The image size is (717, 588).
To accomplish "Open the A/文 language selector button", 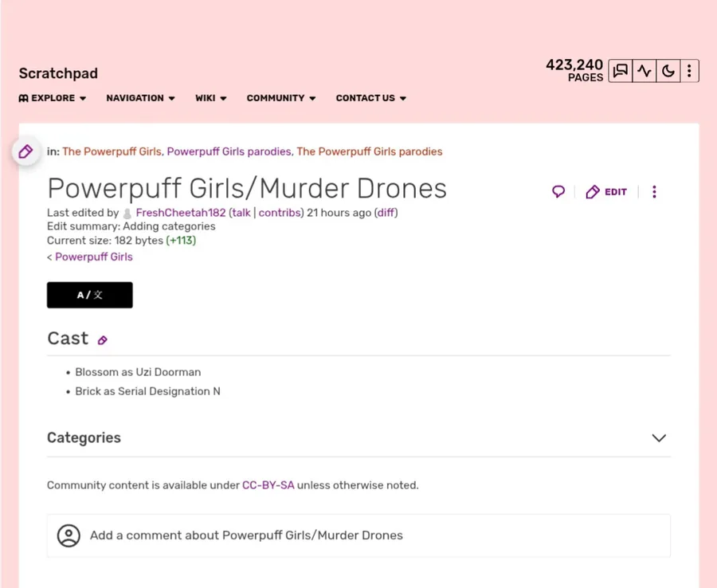I will tap(90, 295).
